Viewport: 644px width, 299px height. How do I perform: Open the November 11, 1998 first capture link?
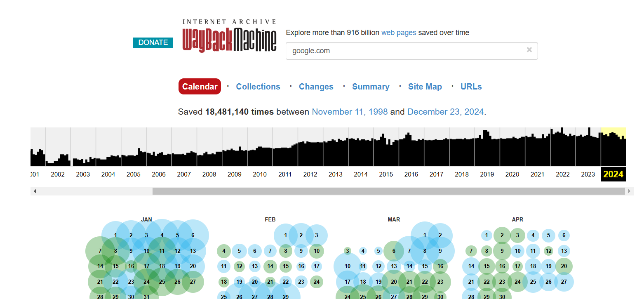[x=349, y=112]
